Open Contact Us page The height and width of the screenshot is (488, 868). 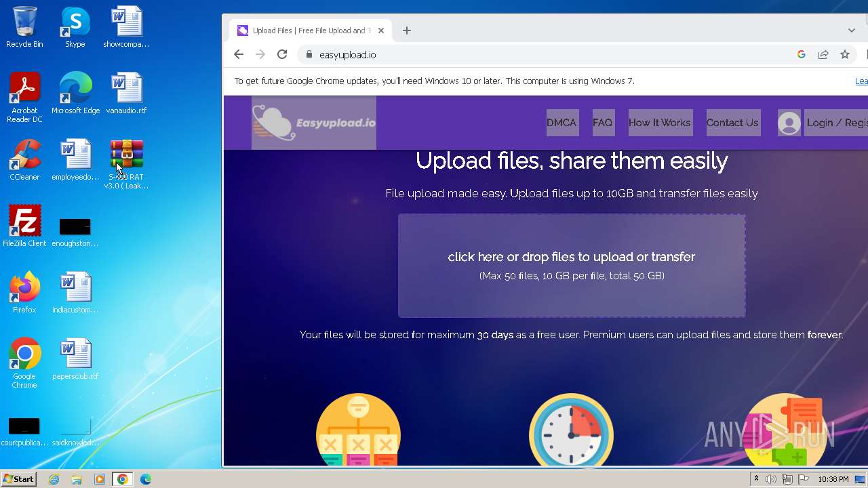[x=732, y=123]
